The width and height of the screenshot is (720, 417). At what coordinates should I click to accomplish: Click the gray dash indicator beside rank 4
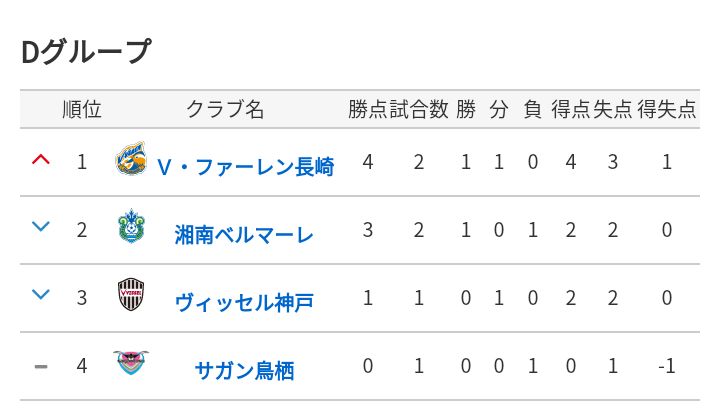[x=41, y=366]
